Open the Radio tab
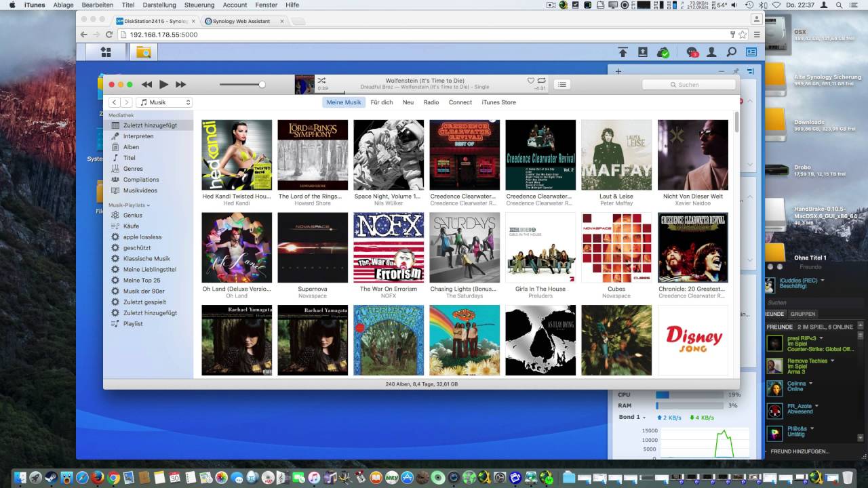 tap(431, 102)
